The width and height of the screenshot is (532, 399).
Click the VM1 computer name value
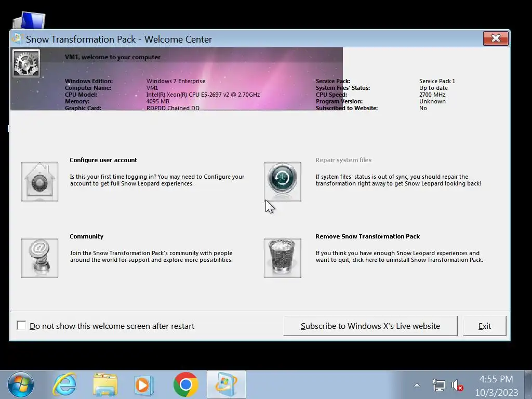pyautogui.click(x=152, y=88)
